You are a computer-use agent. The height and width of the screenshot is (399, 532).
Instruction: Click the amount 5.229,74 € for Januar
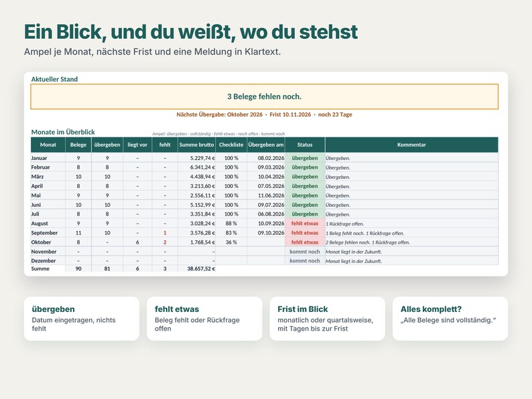pos(202,158)
